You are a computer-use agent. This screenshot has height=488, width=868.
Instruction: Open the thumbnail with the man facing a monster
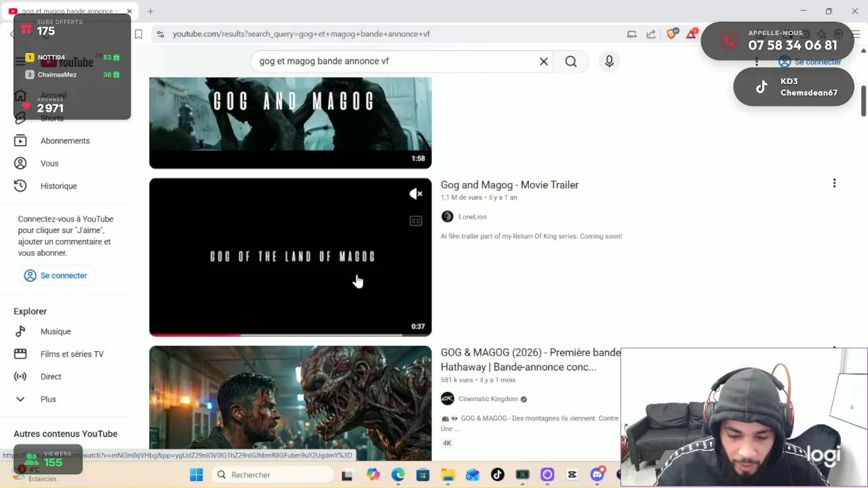(x=290, y=403)
